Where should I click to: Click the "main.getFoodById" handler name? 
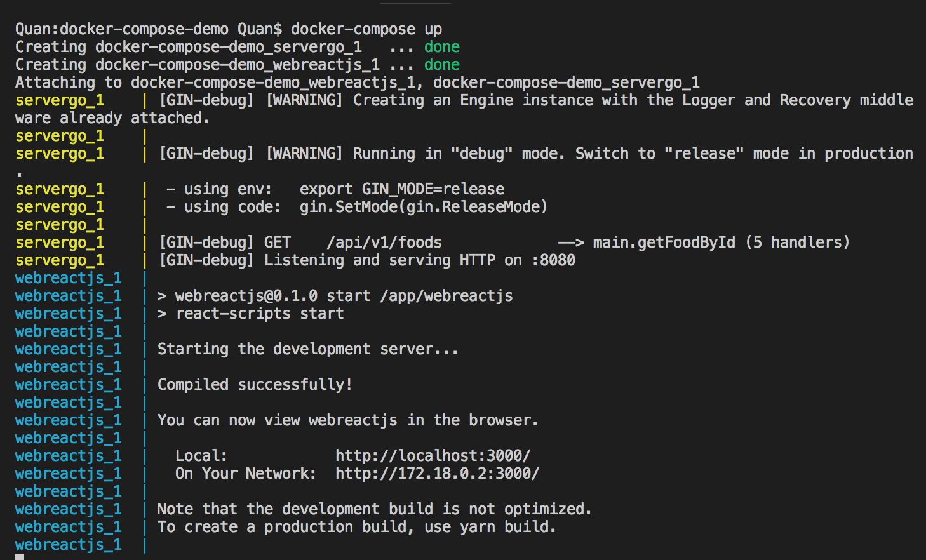(x=664, y=243)
